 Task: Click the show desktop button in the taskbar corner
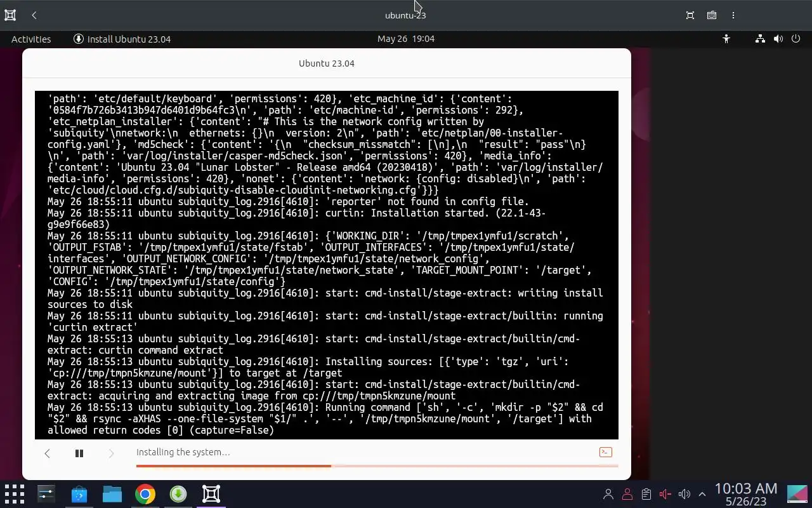[x=797, y=494]
